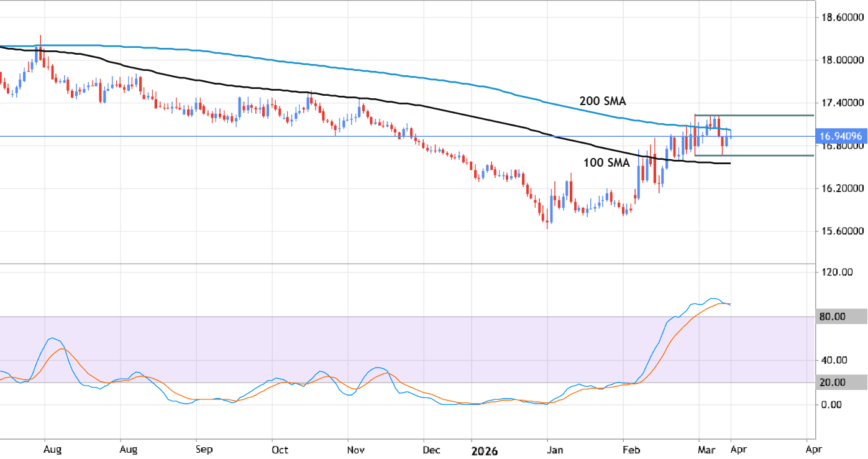Image resolution: width=868 pixels, height=459 pixels.
Task: Click the Mar label on the time axis
Action: pos(707,449)
